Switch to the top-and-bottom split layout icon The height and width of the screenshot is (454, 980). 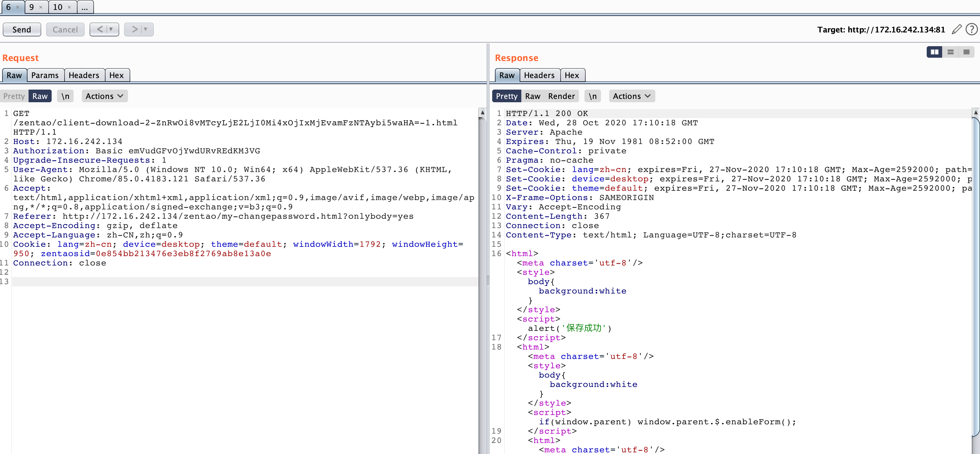pos(950,52)
